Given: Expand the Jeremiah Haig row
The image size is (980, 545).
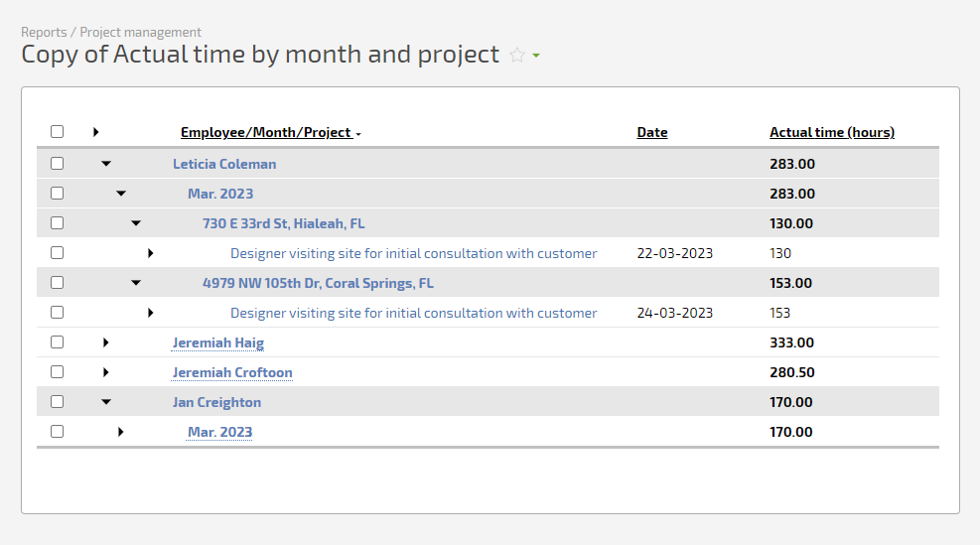Looking at the screenshot, I should [105, 342].
